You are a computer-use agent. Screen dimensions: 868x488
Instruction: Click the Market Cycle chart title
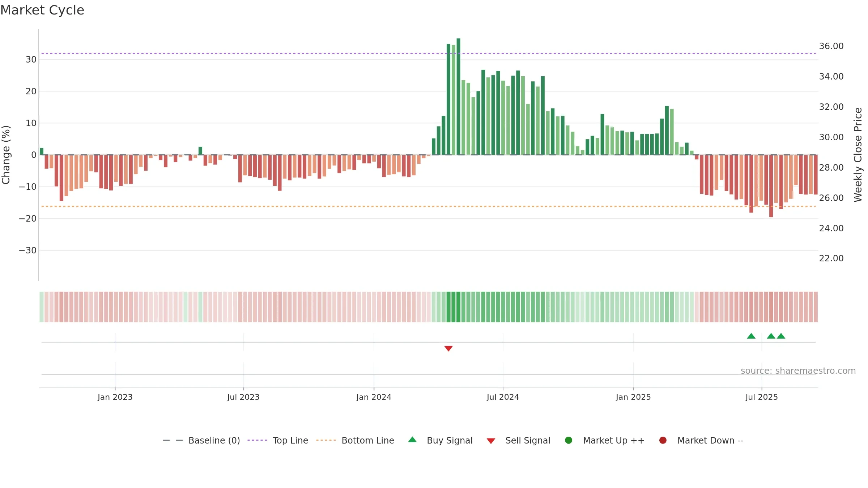coord(42,10)
